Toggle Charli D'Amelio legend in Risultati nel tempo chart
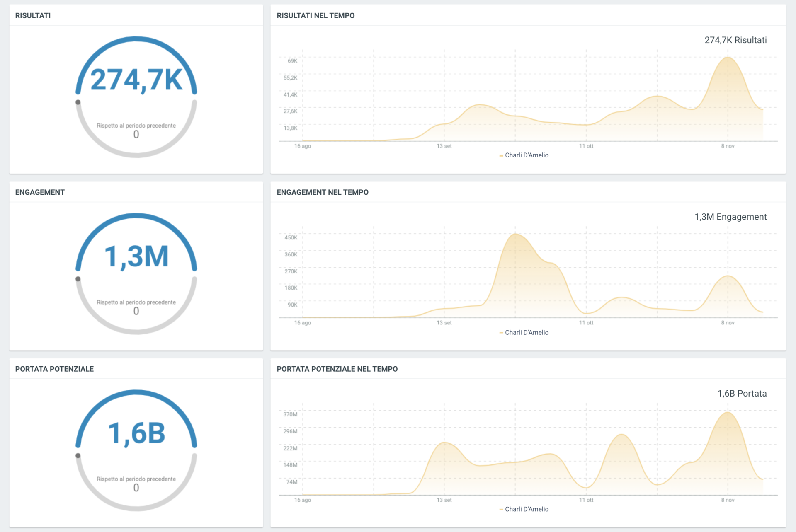 click(x=524, y=155)
